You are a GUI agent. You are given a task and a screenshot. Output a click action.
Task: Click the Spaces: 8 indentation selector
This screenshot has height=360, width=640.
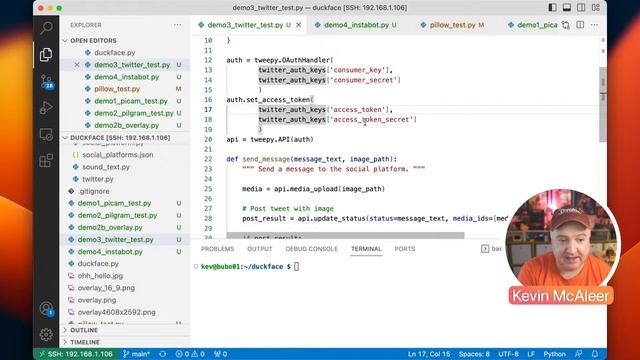(474, 354)
